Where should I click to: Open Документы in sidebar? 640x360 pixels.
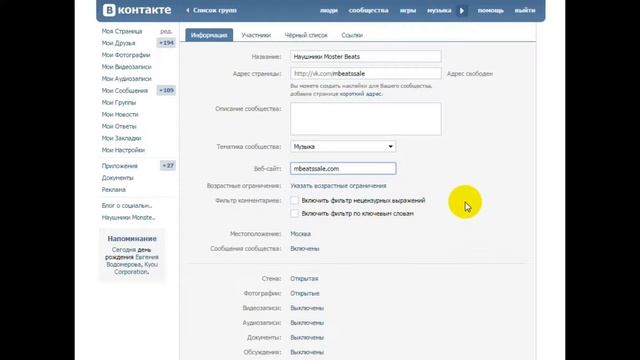coord(118,178)
